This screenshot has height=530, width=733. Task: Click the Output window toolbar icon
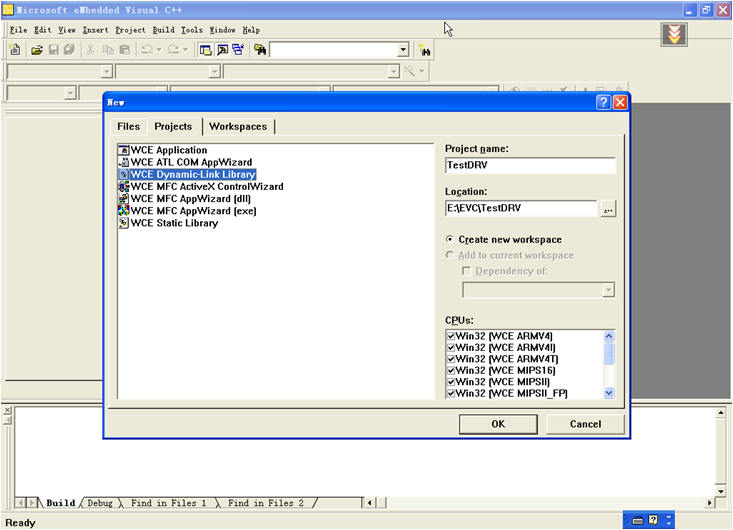pos(222,49)
